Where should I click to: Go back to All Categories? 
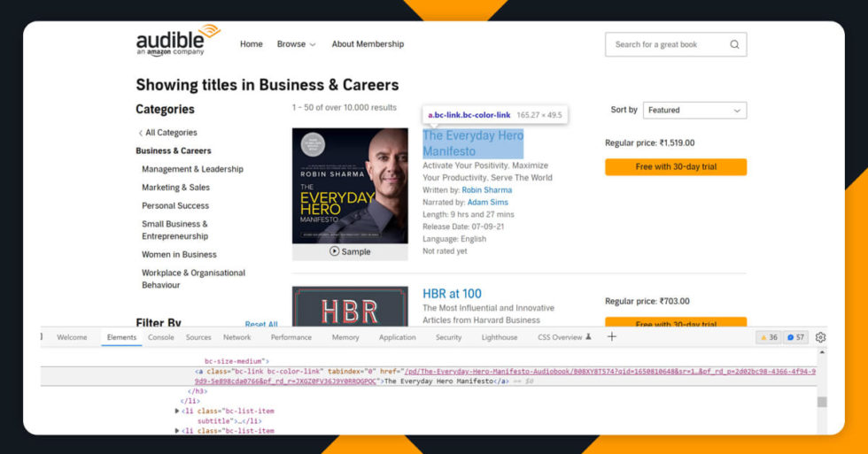pos(167,133)
